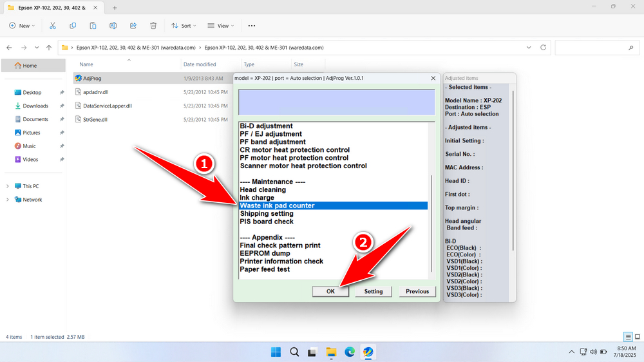
Task: Switch to large thumbnails view icon
Action: tap(638, 337)
